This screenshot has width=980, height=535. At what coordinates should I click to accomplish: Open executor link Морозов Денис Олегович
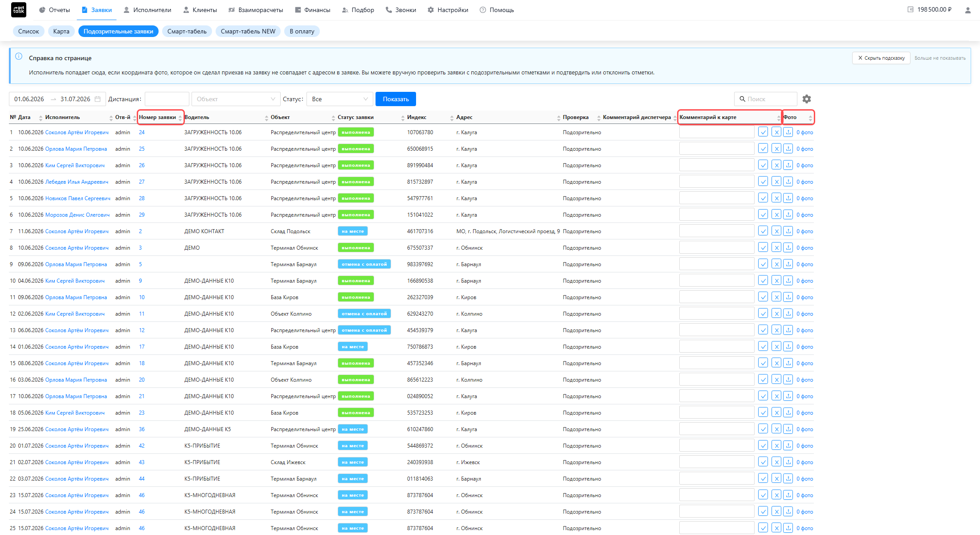click(78, 215)
